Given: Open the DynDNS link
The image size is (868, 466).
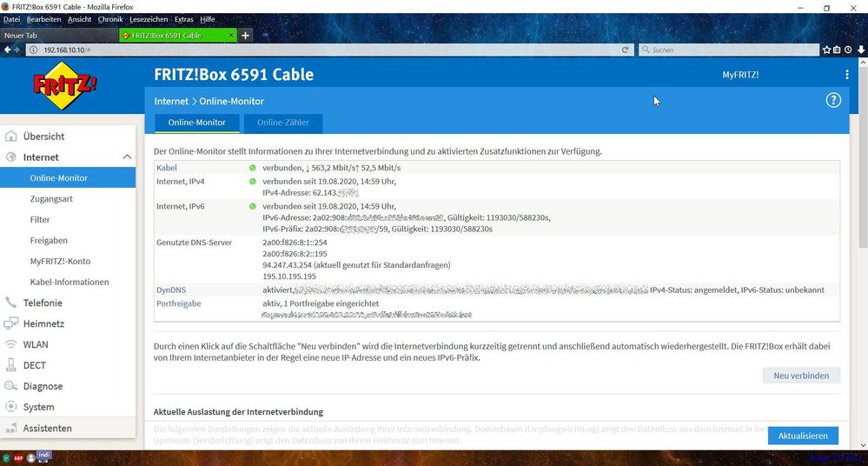Looking at the screenshot, I should pyautogui.click(x=171, y=290).
